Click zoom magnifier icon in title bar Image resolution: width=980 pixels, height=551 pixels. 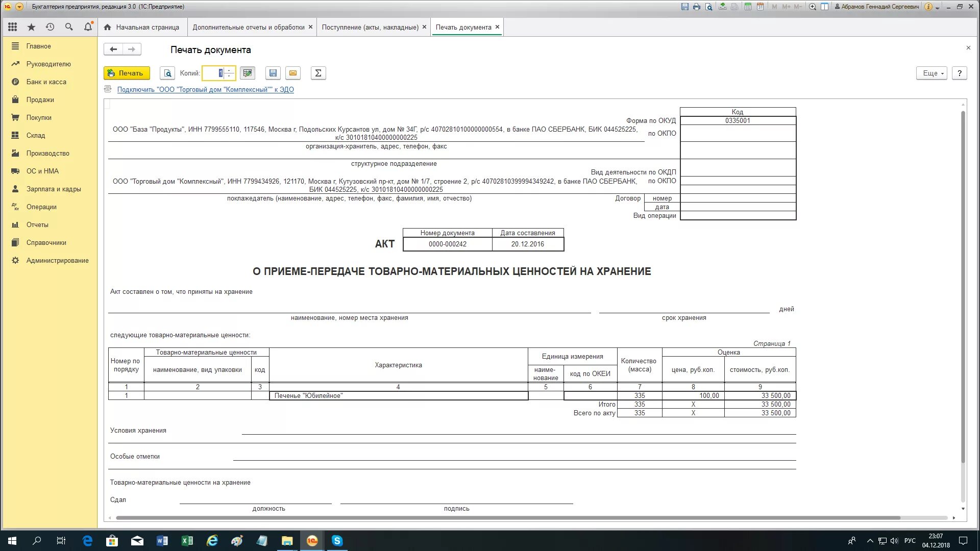coord(813,7)
